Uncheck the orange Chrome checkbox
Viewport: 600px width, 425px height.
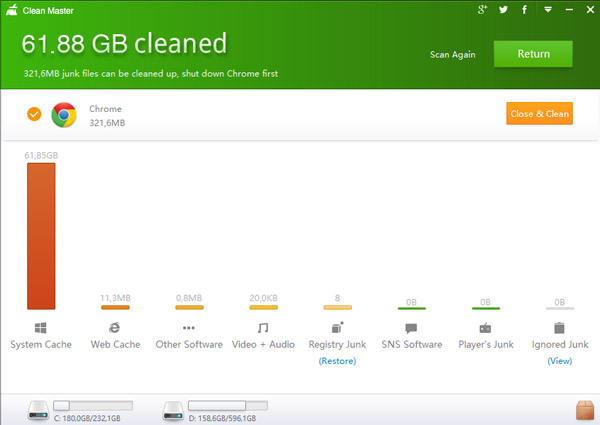pos(34,114)
